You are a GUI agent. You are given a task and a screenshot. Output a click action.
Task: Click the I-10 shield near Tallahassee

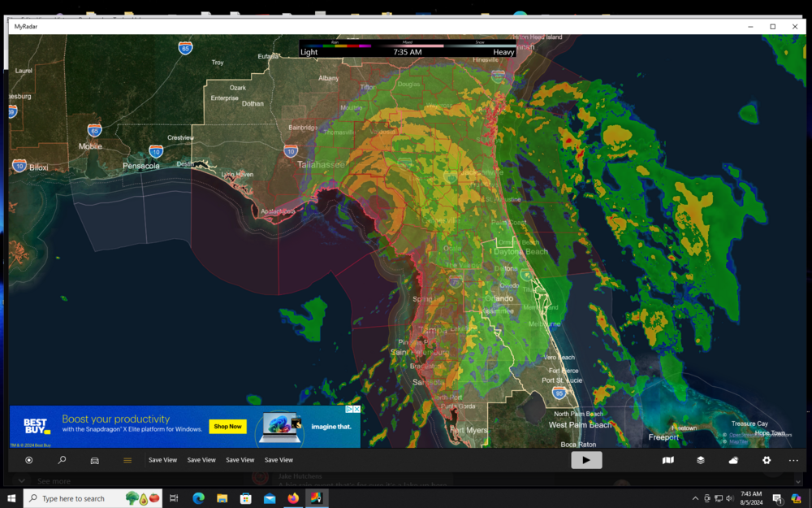(x=290, y=151)
